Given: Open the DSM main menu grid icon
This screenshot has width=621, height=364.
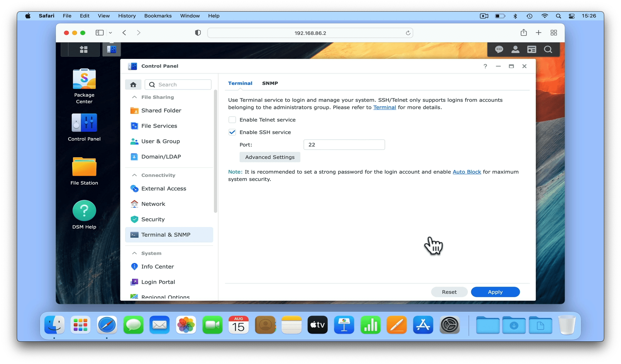Looking at the screenshot, I should pos(83,49).
